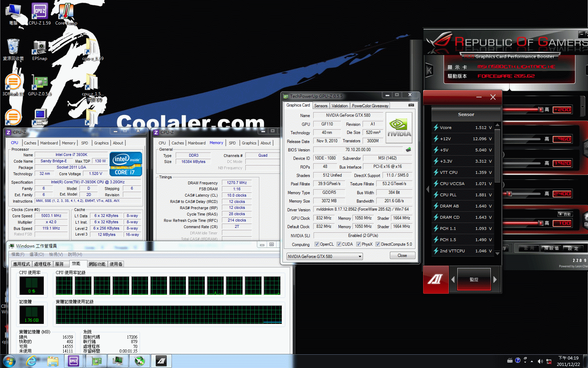Open the 3DMark 11 desktop shortcut
This screenshot has height=368, width=588.
coord(13,85)
